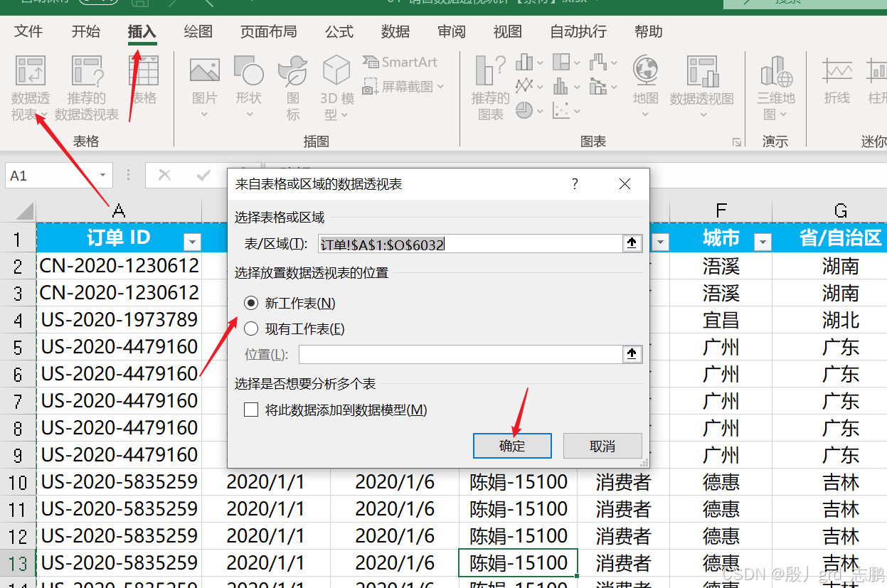Screen dimensions: 887x588
Task: Select column F header
Action: click(x=721, y=210)
